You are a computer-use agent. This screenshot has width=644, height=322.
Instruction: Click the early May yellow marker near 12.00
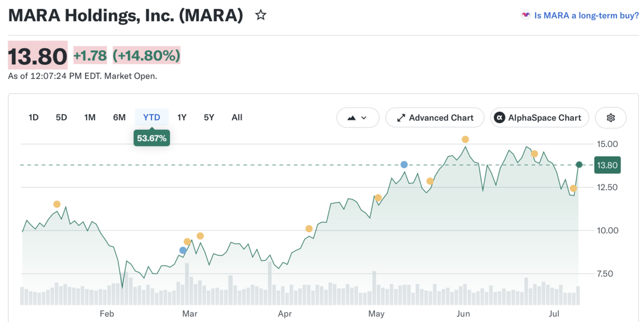point(378,198)
